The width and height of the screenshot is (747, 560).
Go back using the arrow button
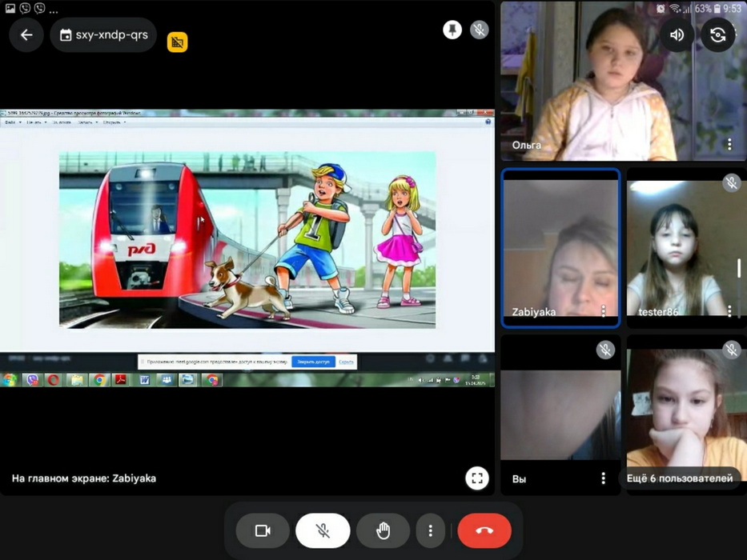pos(26,34)
